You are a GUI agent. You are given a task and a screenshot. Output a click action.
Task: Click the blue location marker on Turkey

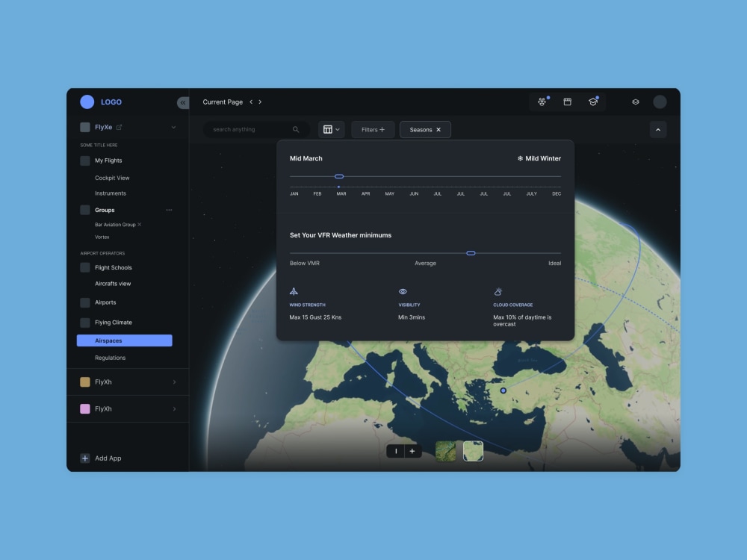point(503,391)
